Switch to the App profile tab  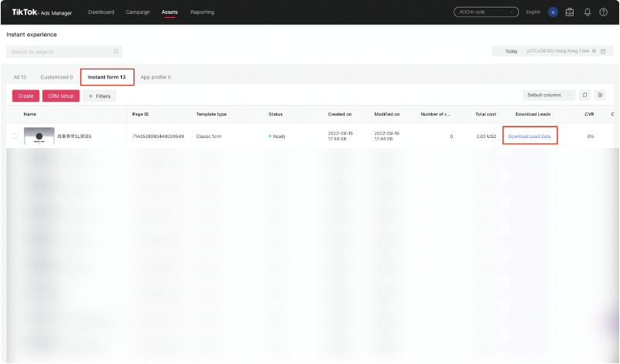coord(156,77)
